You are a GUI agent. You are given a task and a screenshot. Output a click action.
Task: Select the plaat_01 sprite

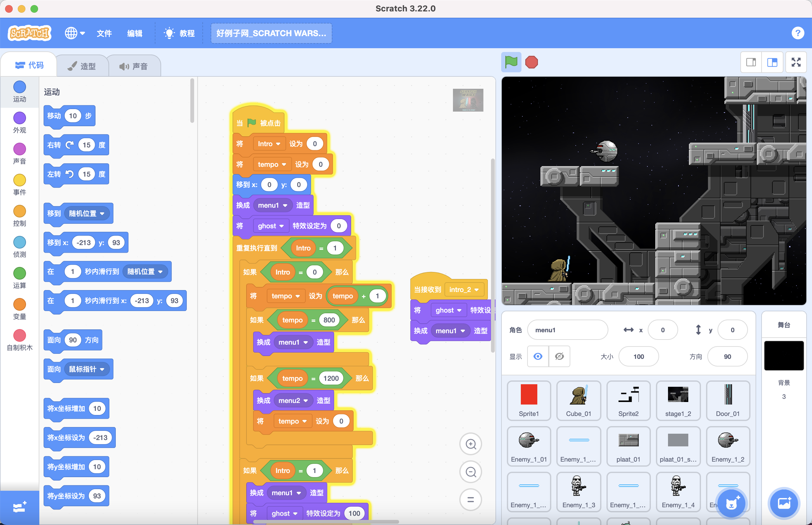[628, 446]
